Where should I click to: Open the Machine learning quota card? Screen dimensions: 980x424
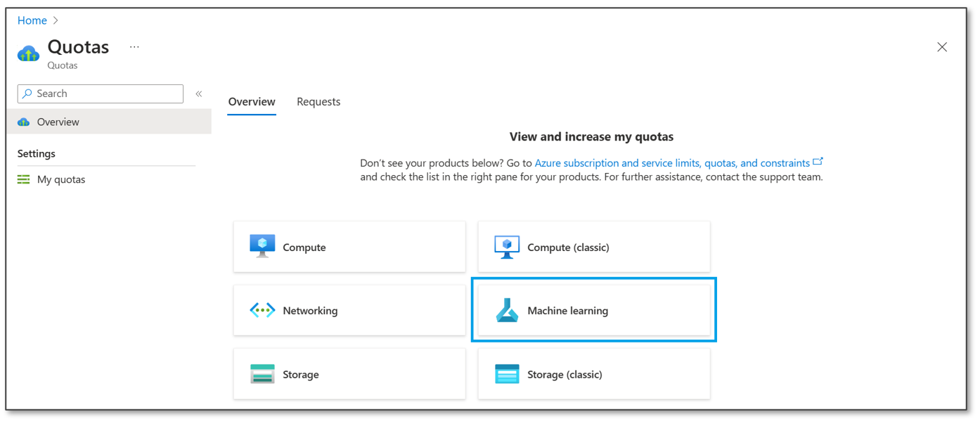pyautogui.click(x=594, y=310)
